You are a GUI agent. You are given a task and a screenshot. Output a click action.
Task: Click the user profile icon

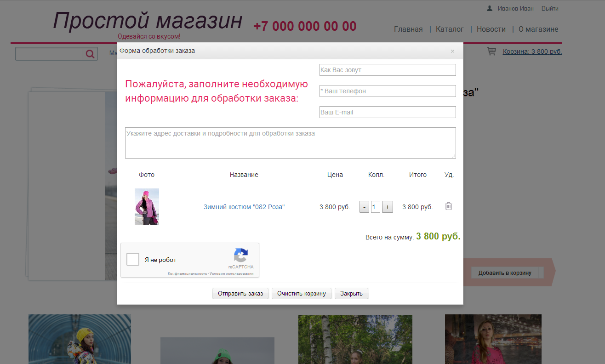point(490,8)
